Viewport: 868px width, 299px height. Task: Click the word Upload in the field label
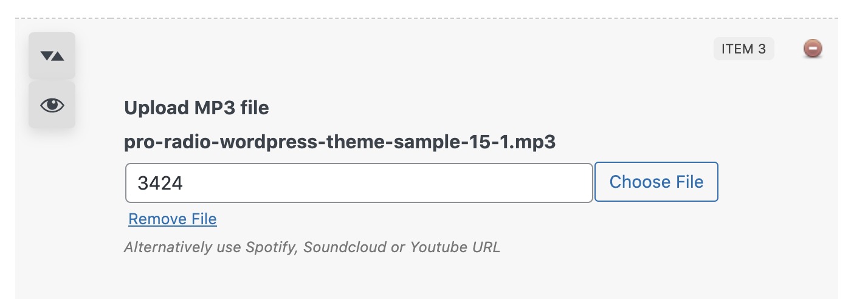pos(156,108)
